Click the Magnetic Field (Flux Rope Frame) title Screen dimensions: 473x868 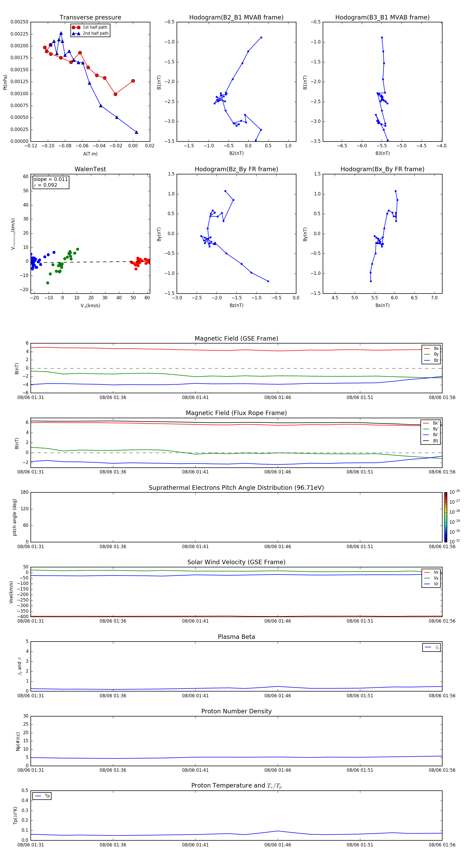click(x=236, y=413)
